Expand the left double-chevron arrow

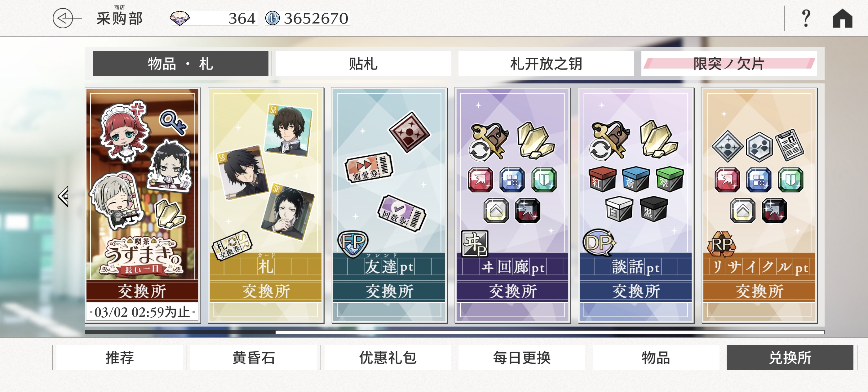[63, 197]
